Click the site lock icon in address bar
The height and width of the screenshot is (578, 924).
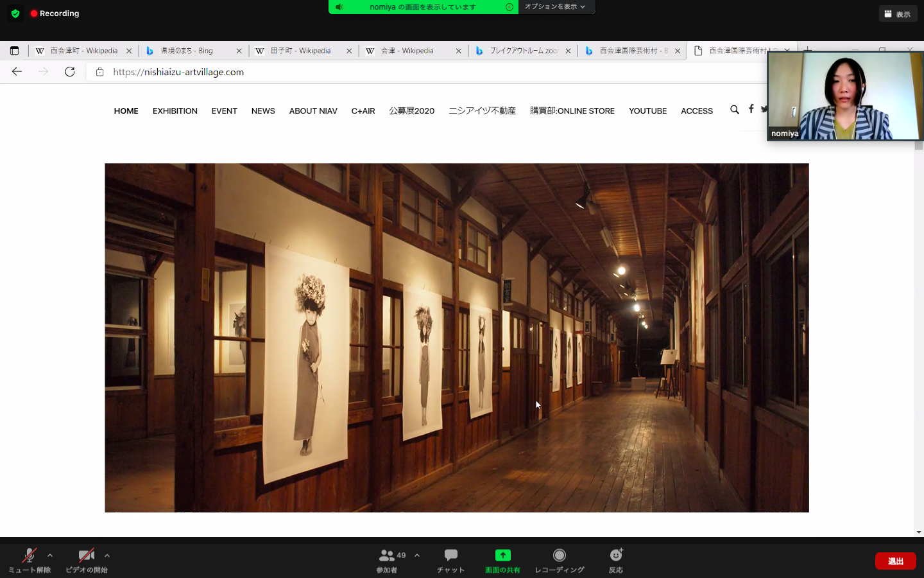99,72
